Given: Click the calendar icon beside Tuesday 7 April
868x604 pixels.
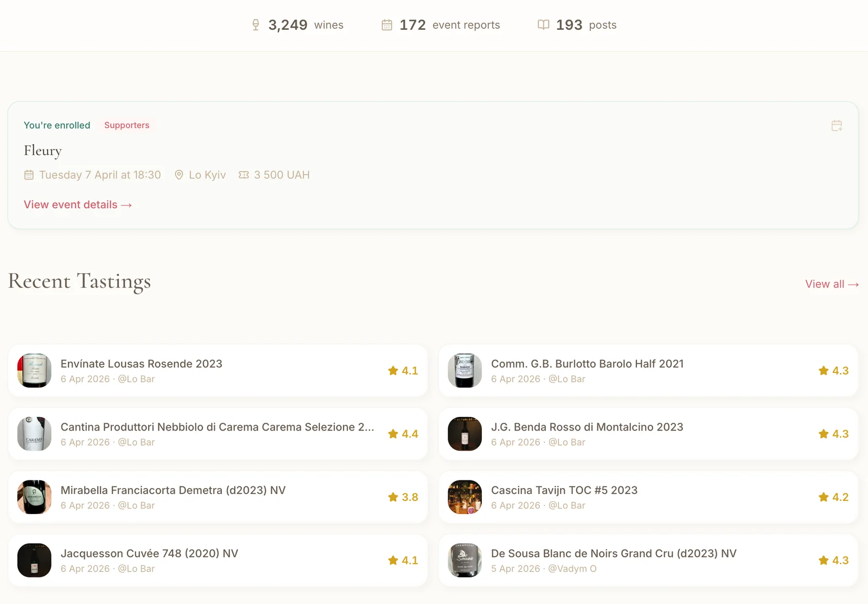Looking at the screenshot, I should (x=28, y=175).
